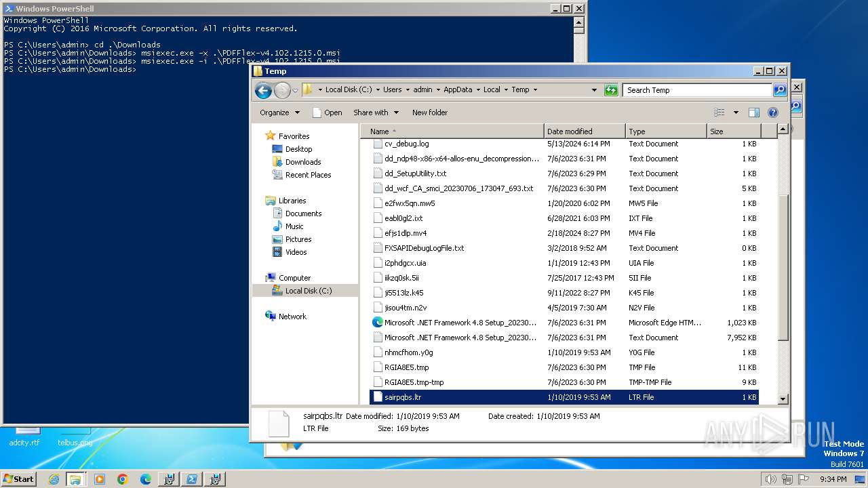The image size is (868, 488).
Task: Click Users in the address breadcrumb
Action: [x=392, y=89]
